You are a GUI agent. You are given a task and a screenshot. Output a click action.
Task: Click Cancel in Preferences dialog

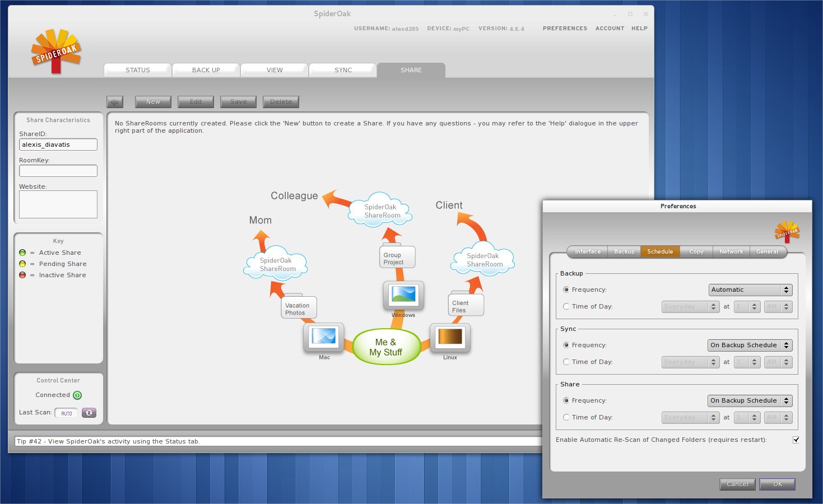click(x=737, y=484)
